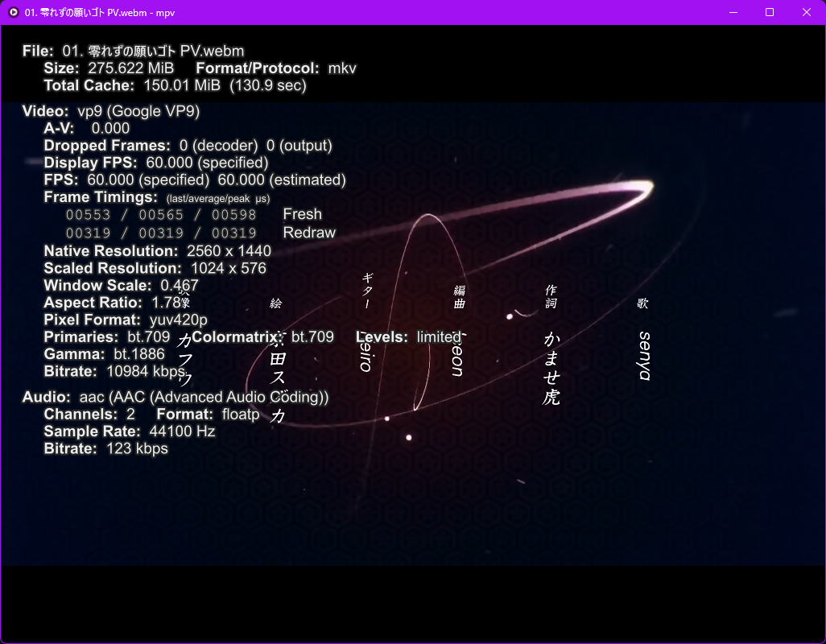Click 'Format: floatp' entry

(x=208, y=415)
